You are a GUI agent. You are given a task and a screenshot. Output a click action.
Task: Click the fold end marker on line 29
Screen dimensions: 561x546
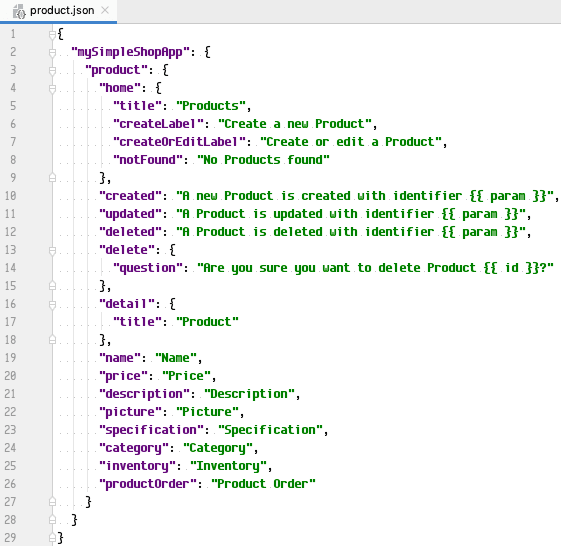(52, 537)
